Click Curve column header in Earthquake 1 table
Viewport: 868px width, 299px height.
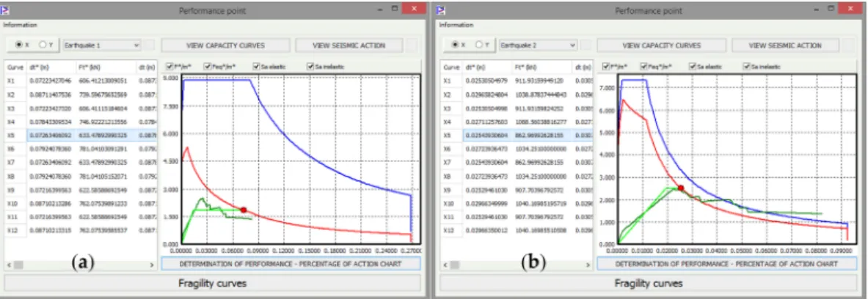[x=15, y=67]
